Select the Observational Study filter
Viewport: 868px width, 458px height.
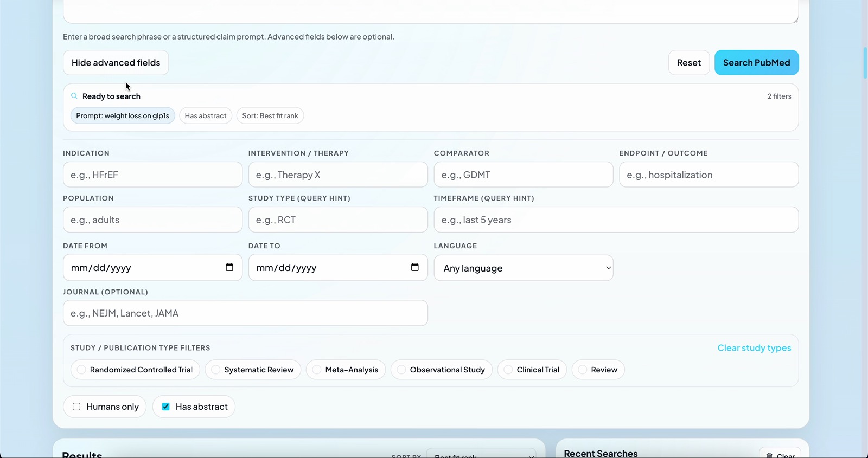click(x=442, y=370)
